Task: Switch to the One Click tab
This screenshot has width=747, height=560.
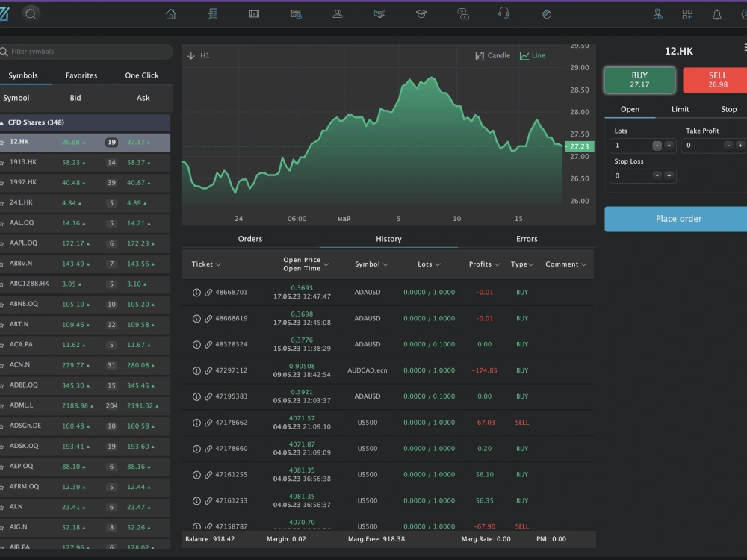Action: coord(142,75)
